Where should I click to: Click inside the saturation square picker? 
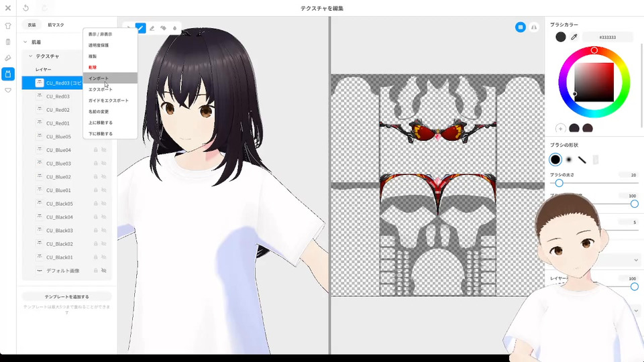(594, 82)
